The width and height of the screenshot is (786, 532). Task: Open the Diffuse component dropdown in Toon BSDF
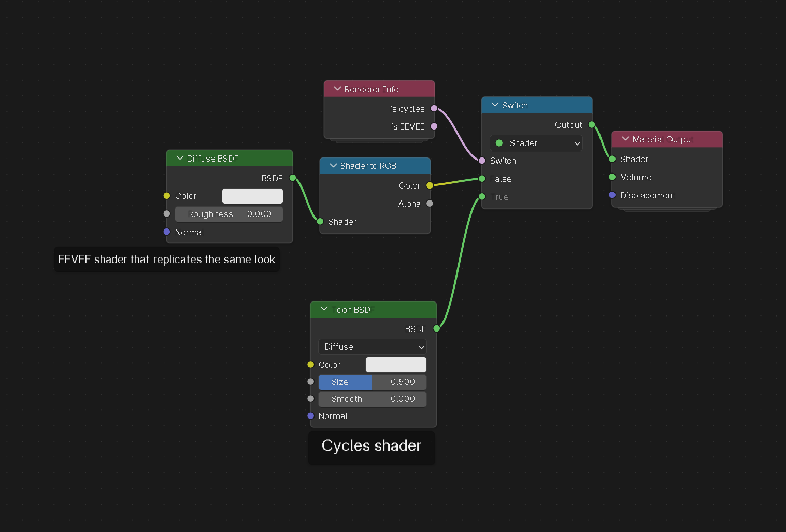[x=373, y=347]
